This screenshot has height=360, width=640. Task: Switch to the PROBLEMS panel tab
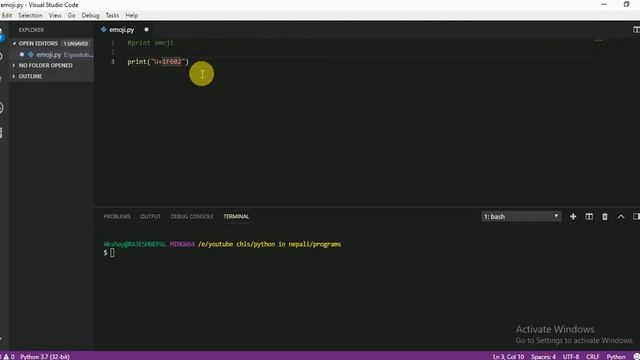click(117, 217)
